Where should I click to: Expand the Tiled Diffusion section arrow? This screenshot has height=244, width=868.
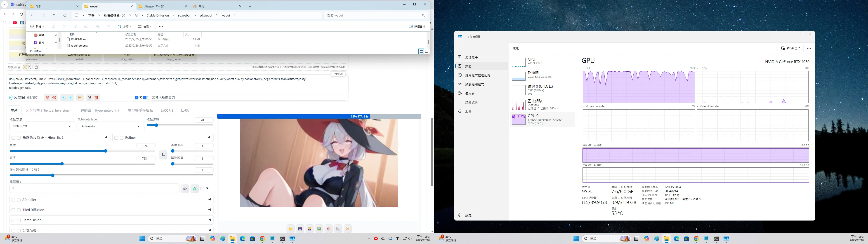pos(209,210)
